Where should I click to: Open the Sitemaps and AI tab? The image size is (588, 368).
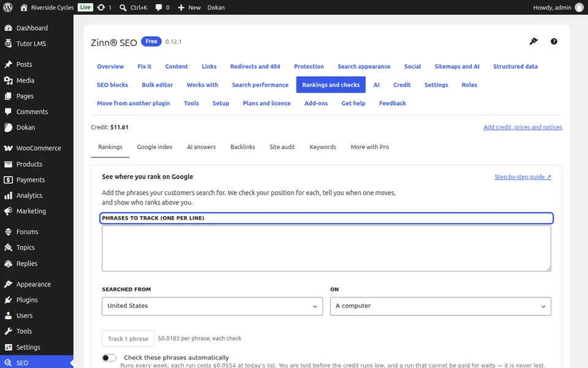click(457, 66)
